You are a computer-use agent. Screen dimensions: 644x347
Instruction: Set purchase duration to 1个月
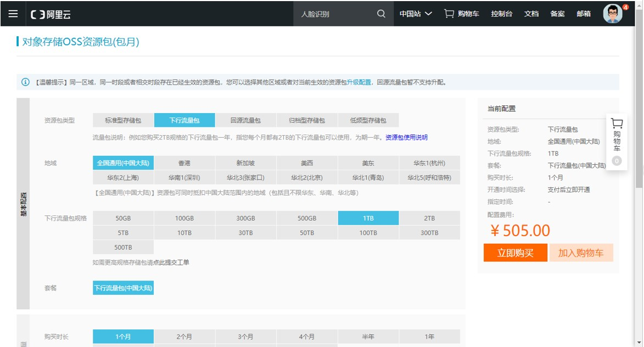123,337
